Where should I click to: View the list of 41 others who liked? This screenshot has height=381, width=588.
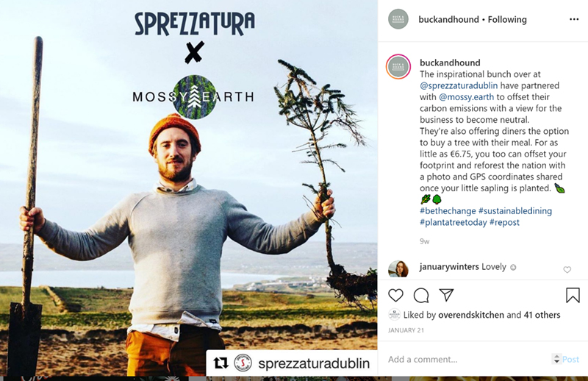point(542,315)
